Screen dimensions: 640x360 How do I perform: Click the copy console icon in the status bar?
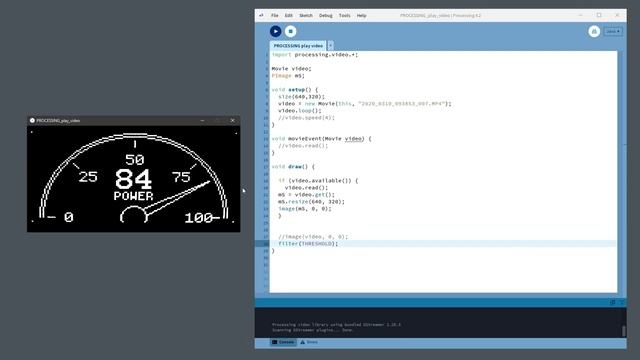[x=613, y=302]
